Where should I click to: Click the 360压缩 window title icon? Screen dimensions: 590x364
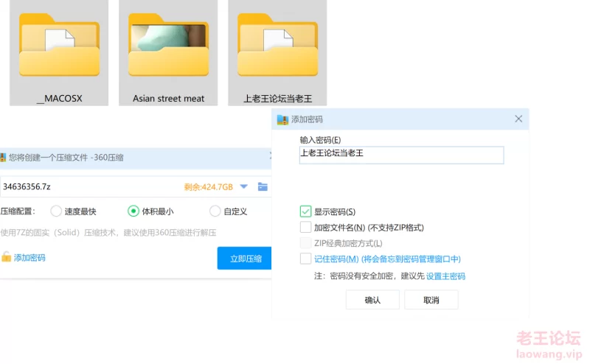(3, 157)
